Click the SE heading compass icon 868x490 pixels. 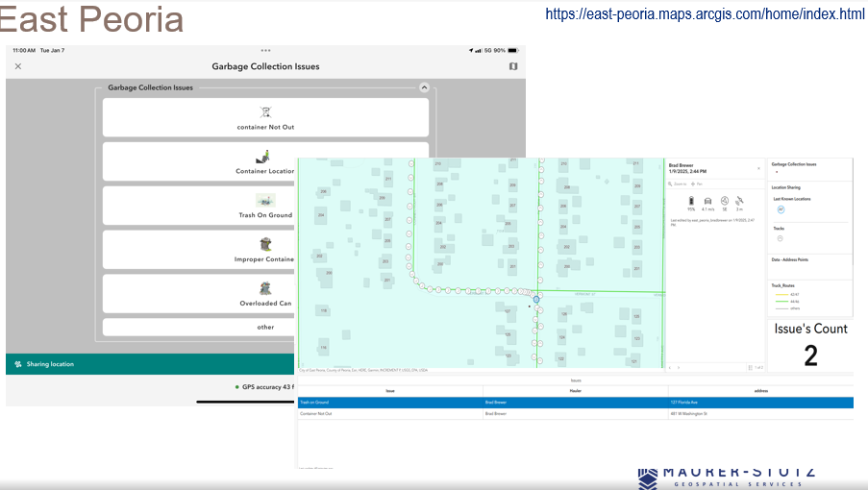725,201
